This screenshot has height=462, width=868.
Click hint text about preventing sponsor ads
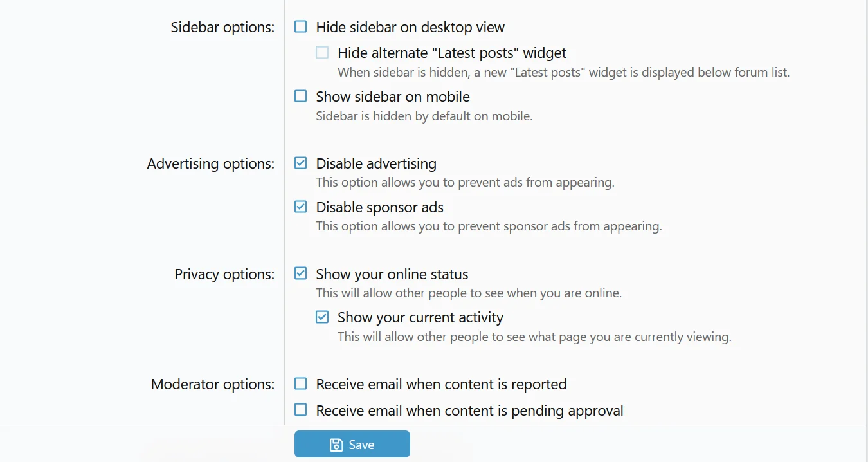[489, 226]
